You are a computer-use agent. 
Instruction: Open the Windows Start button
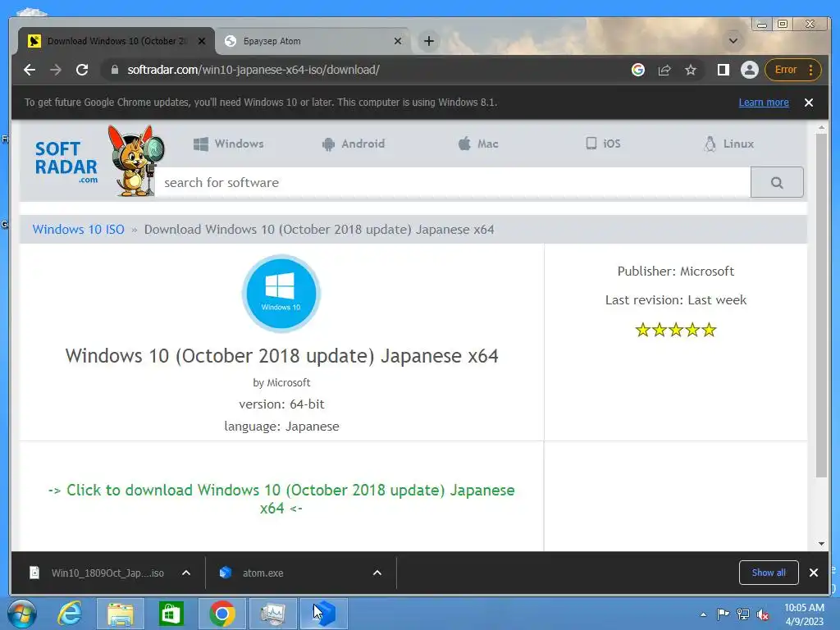(22, 614)
